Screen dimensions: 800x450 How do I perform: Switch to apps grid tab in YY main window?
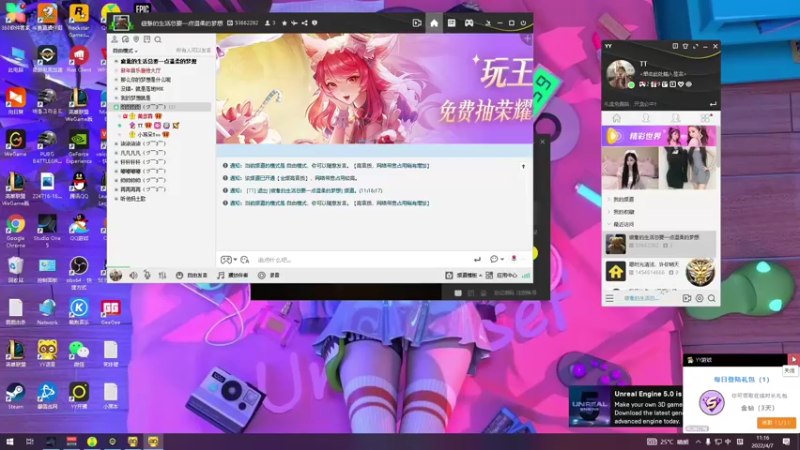(705, 118)
